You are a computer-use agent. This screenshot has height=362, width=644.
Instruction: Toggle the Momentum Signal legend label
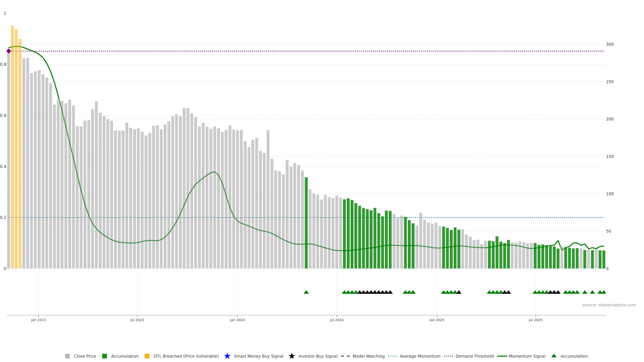[527, 356]
